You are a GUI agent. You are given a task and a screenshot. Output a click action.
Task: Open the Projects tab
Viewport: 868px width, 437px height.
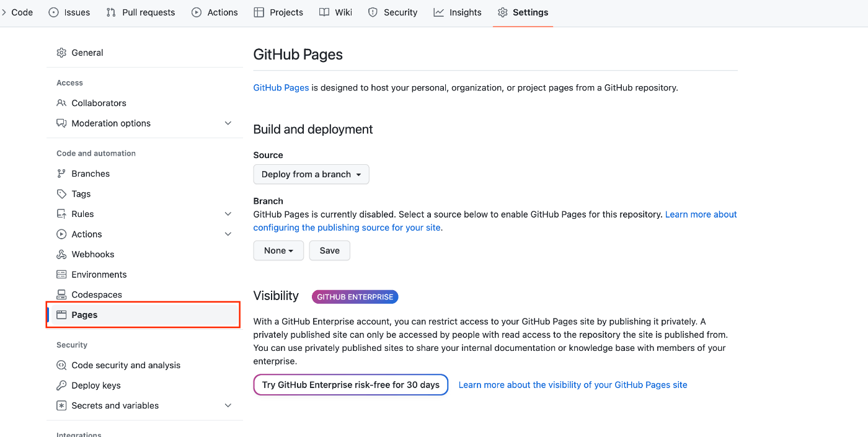point(278,12)
